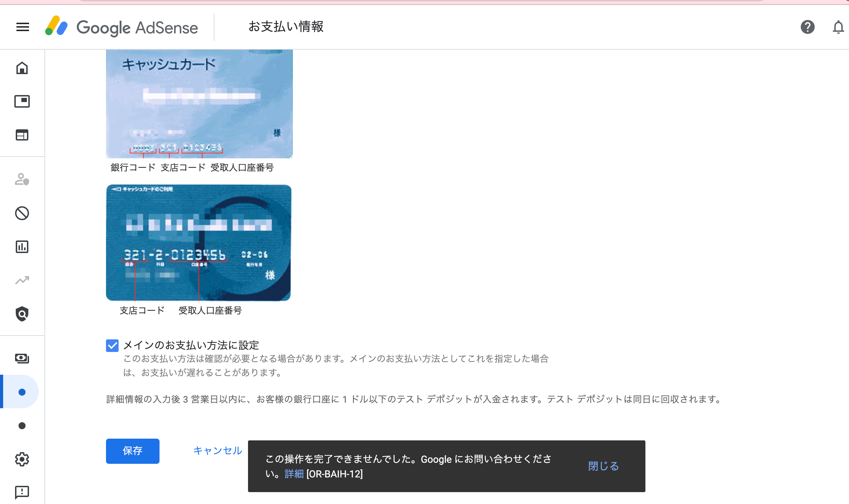Open the hamburger navigation menu
Screen dimensions: 849x504
(x=22, y=27)
